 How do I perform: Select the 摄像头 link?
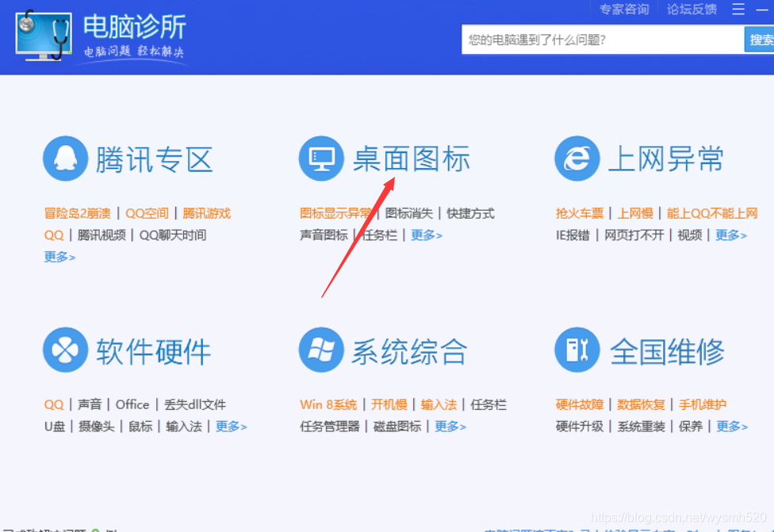pyautogui.click(x=96, y=427)
